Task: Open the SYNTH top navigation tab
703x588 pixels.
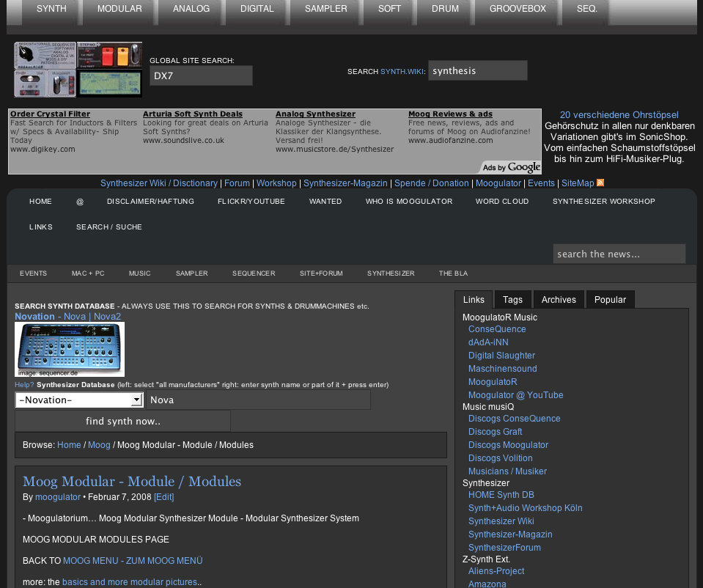Action: (51, 9)
